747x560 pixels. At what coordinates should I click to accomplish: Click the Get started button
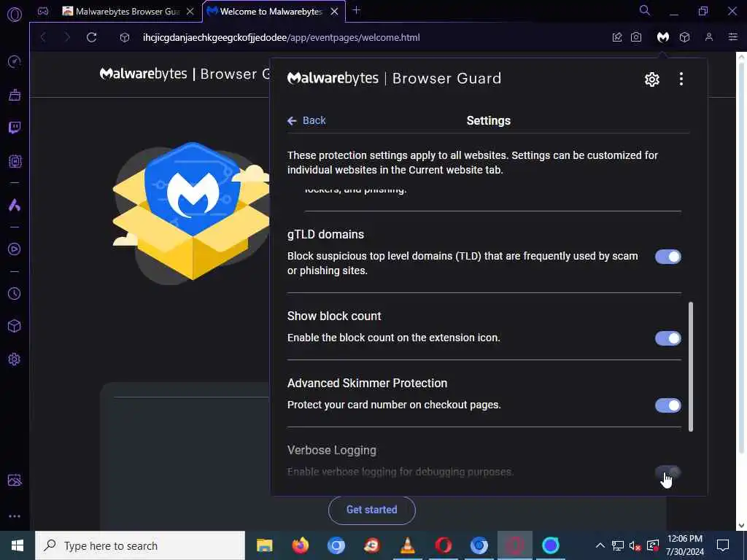click(371, 510)
